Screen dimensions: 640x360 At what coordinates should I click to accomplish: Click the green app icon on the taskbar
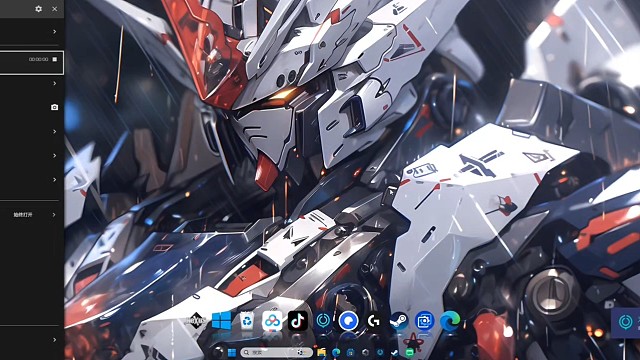click(x=409, y=352)
